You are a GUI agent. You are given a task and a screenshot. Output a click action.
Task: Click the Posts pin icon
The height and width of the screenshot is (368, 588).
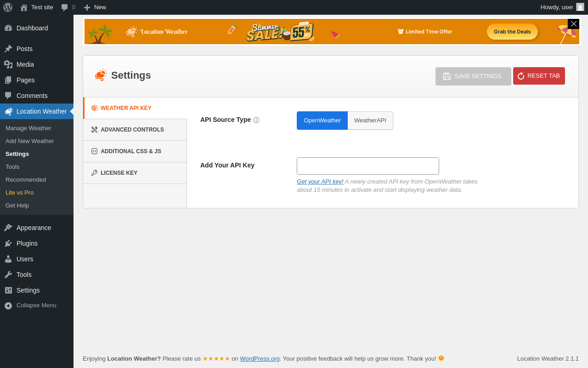(x=8, y=49)
